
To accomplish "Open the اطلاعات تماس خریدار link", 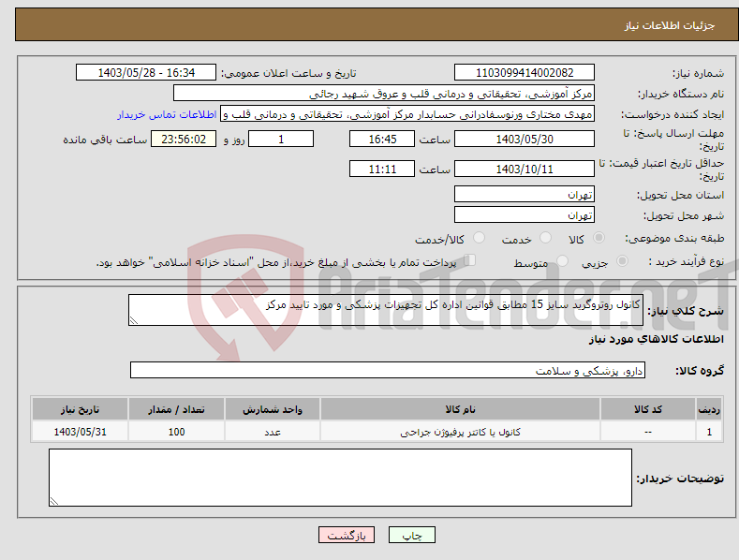I will pyautogui.click(x=167, y=114).
